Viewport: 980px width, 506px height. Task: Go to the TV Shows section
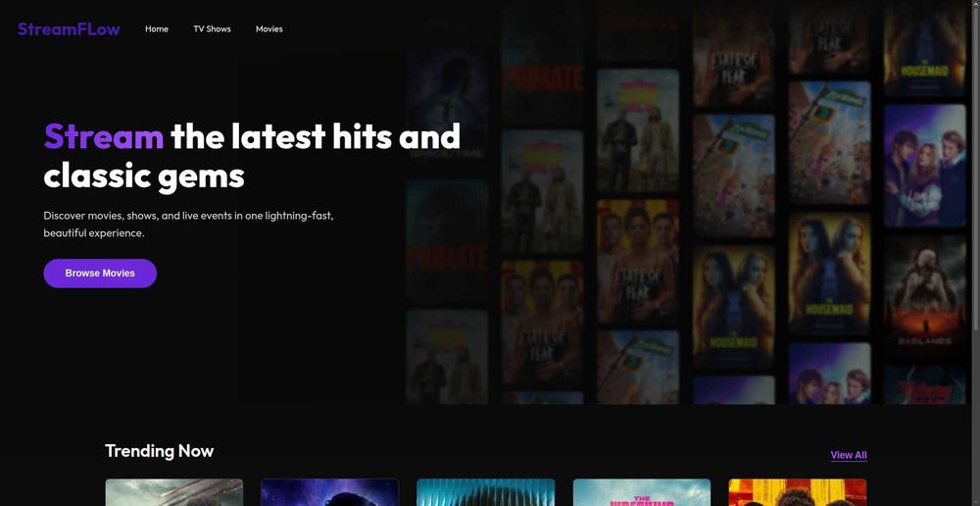pos(212,28)
